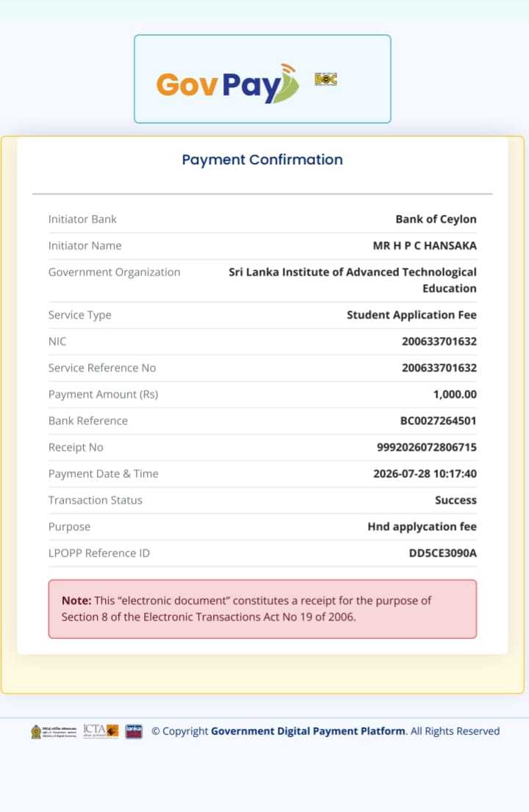Select the Bank of Ceylon value
Image resolution: width=529 pixels, height=812 pixels.
point(436,219)
